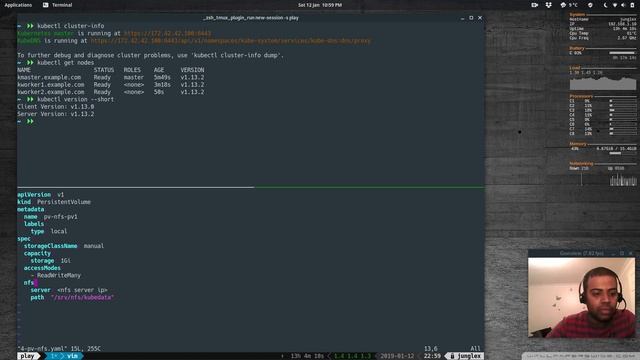Open the Wi-Fi network indicator
Image resolution: width=640 pixels, height=360 pixels.
point(615,5)
